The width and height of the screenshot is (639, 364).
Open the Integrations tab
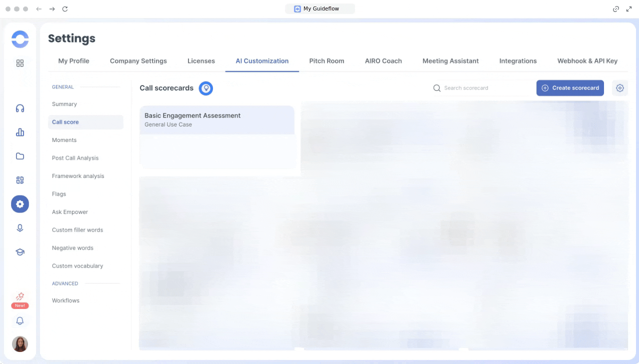pos(517,61)
